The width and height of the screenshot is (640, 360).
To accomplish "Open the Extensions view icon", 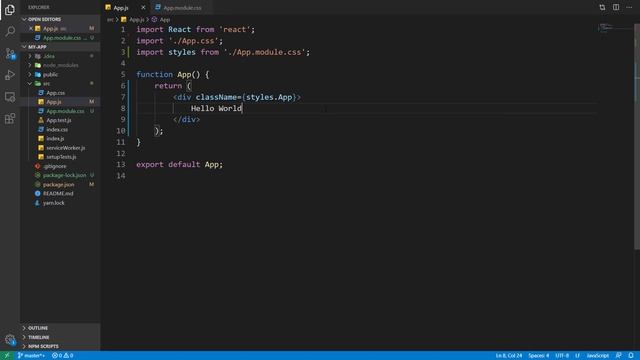I will click(10, 119).
